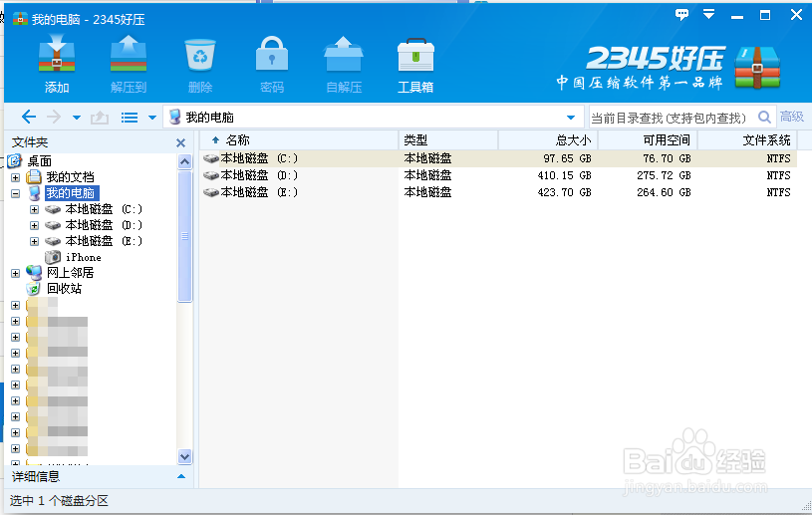Click the 添加 (Add) toolbar icon
Viewport: 812px width, 515px height.
[x=57, y=54]
